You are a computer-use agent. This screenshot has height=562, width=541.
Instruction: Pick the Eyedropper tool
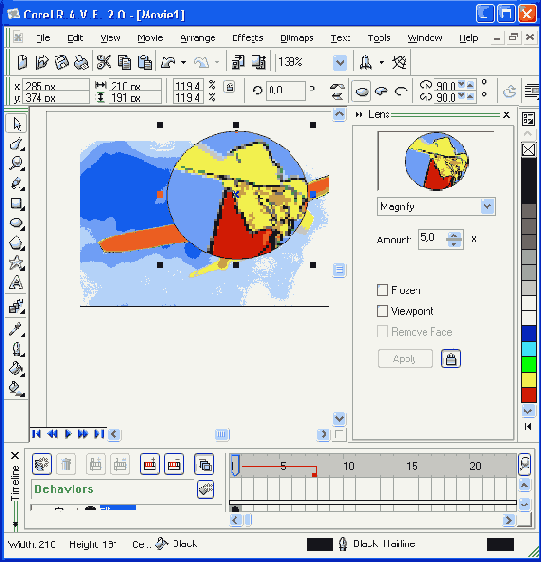[x=16, y=329]
